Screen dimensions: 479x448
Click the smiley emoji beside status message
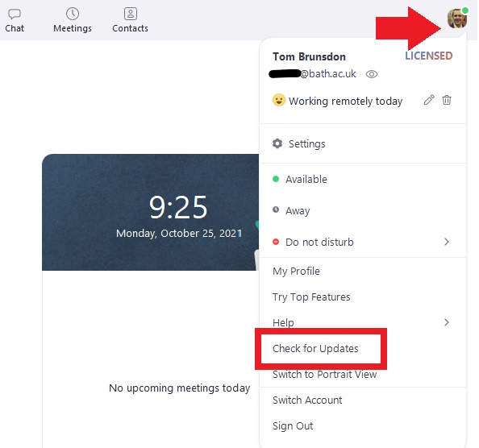[278, 100]
